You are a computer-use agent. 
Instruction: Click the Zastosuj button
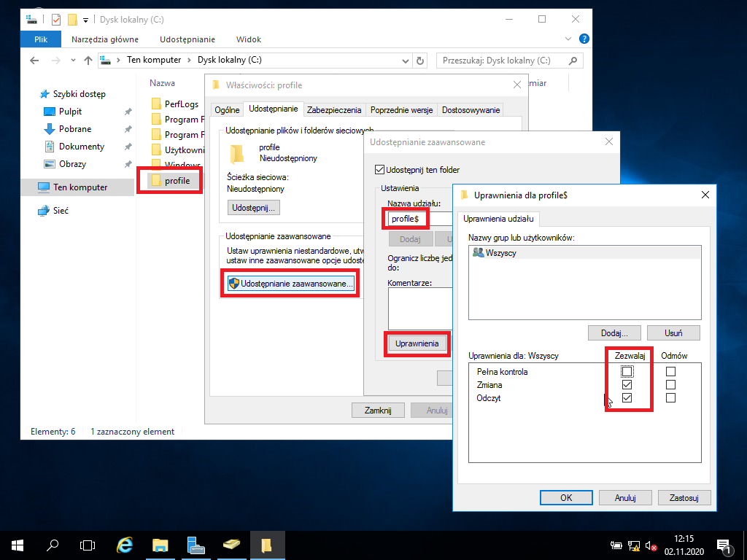click(x=684, y=497)
